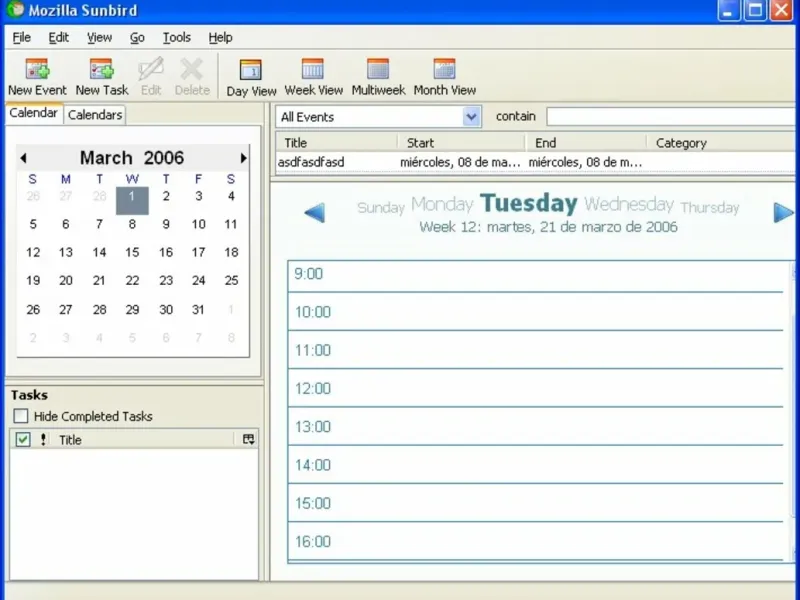Click the Delete X toolbar icon
The width and height of the screenshot is (800, 600).
coord(192,77)
